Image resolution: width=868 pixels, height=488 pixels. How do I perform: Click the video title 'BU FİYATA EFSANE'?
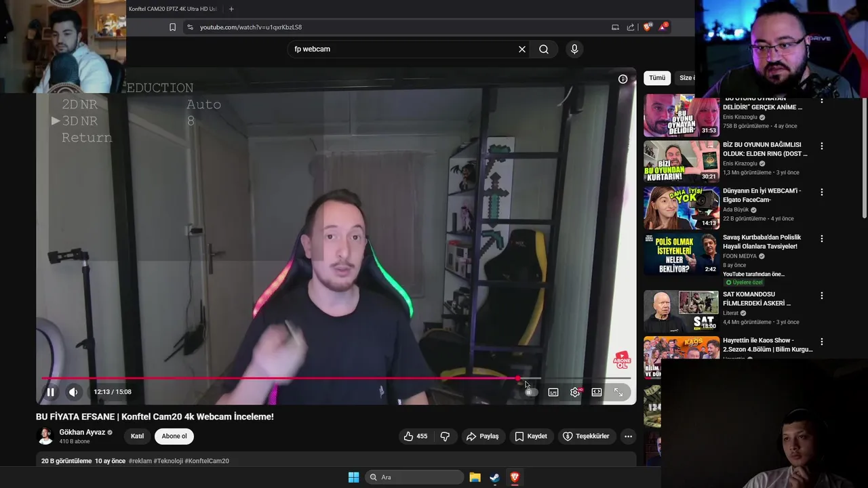pos(155,417)
